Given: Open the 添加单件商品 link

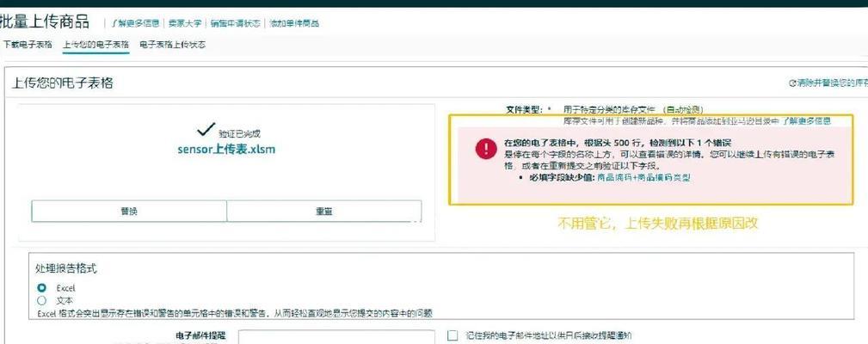Looking at the screenshot, I should tap(294, 23).
